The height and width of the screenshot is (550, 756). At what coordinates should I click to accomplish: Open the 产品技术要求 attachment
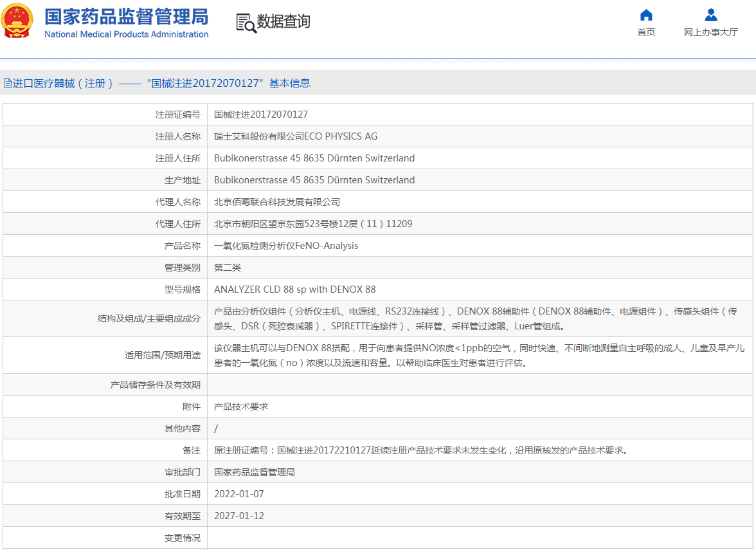pyautogui.click(x=241, y=407)
